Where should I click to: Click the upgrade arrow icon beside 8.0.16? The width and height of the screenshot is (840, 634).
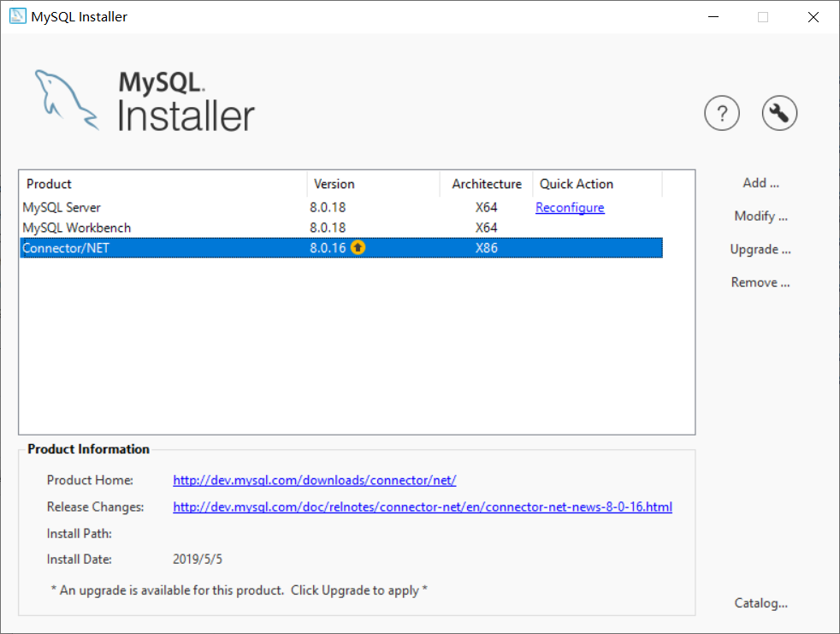point(358,247)
